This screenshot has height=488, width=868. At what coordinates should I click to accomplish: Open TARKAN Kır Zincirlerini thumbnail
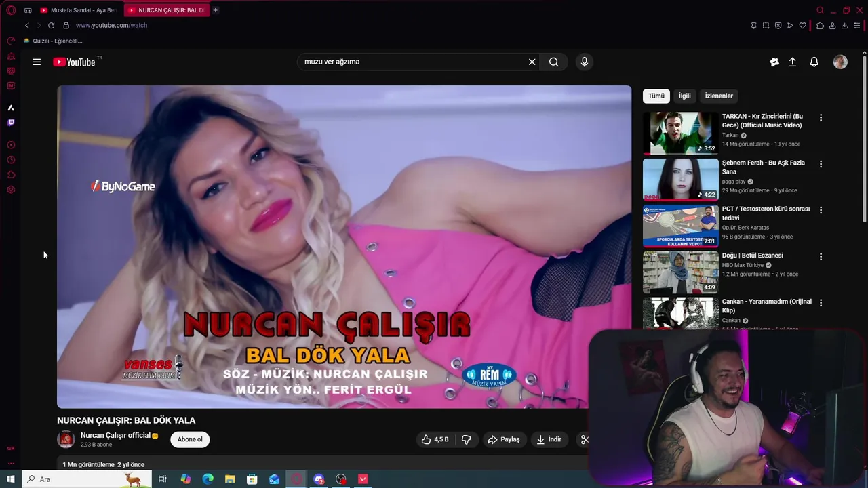[x=680, y=134]
